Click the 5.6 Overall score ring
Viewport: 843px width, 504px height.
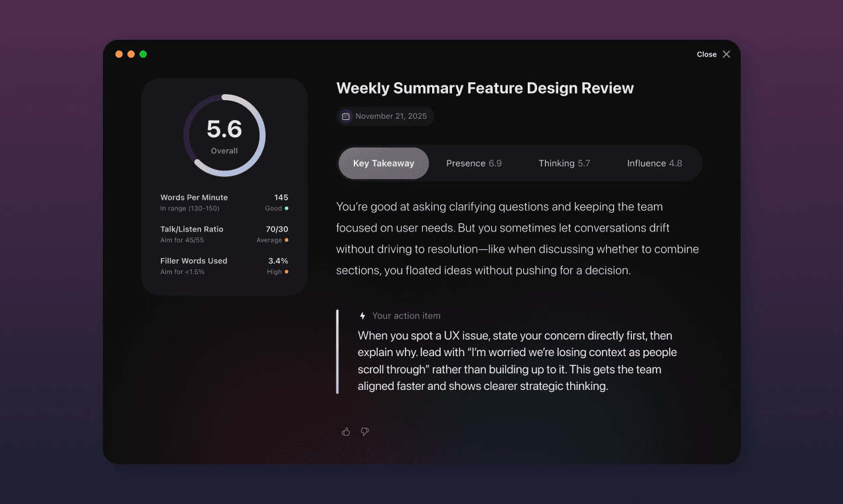point(224,135)
